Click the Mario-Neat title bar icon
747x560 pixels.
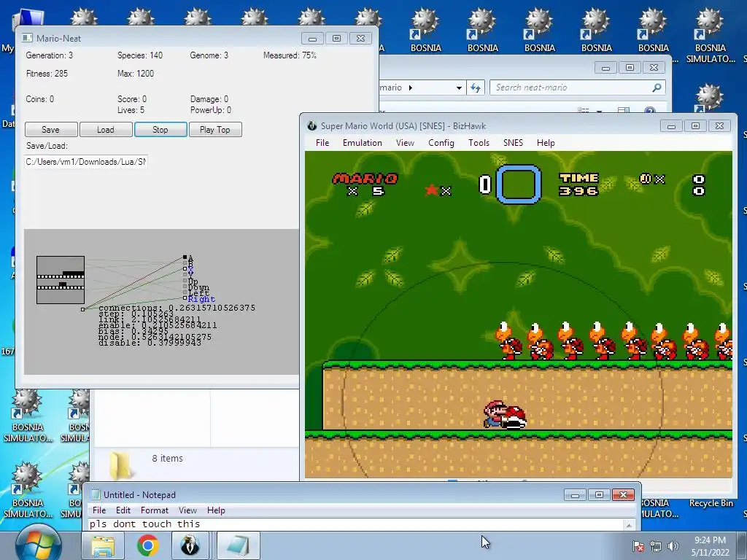pos(27,38)
